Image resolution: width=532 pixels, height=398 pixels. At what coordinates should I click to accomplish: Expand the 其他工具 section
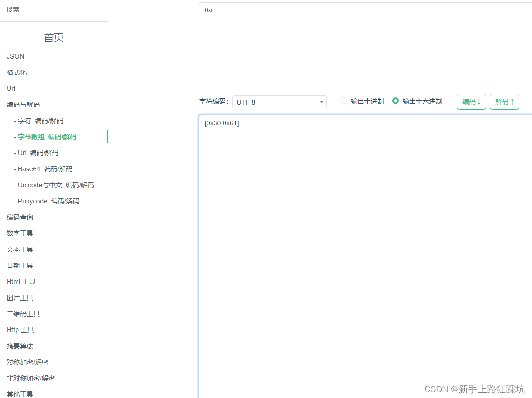click(19, 394)
